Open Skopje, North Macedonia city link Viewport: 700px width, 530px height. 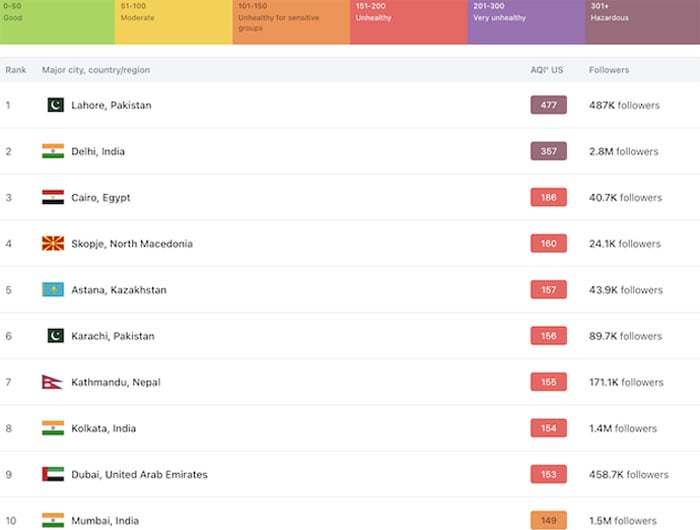[132, 244]
